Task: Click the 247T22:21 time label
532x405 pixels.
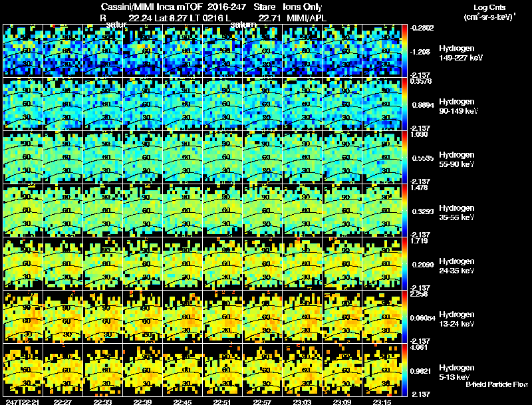Action: 23,402
